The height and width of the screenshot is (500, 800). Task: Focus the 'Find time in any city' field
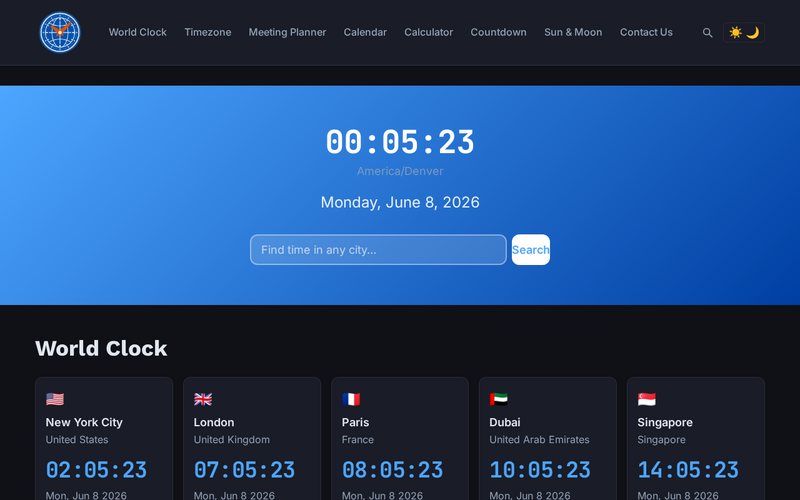(x=378, y=249)
